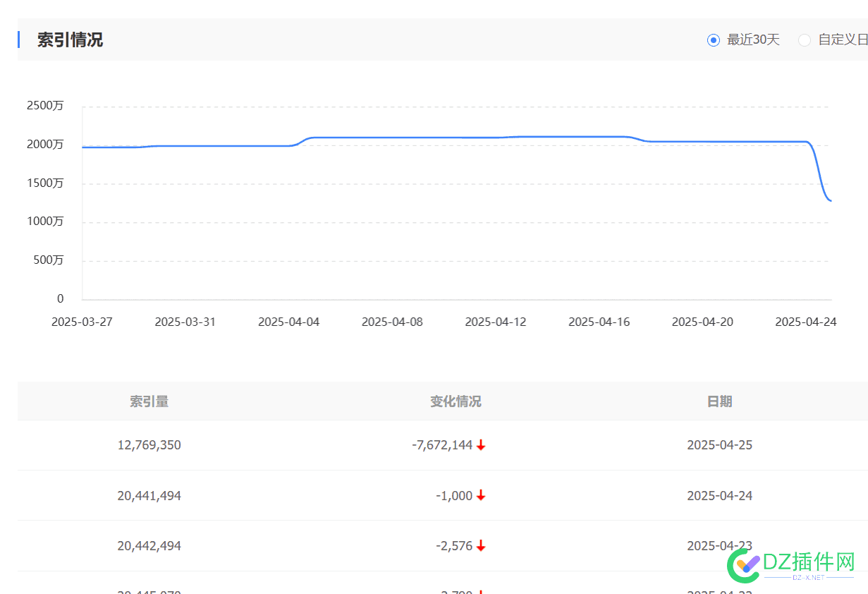Viewport: 868px width, 594px height.
Task: Click the 2500万 y-axis label
Action: 45,106
